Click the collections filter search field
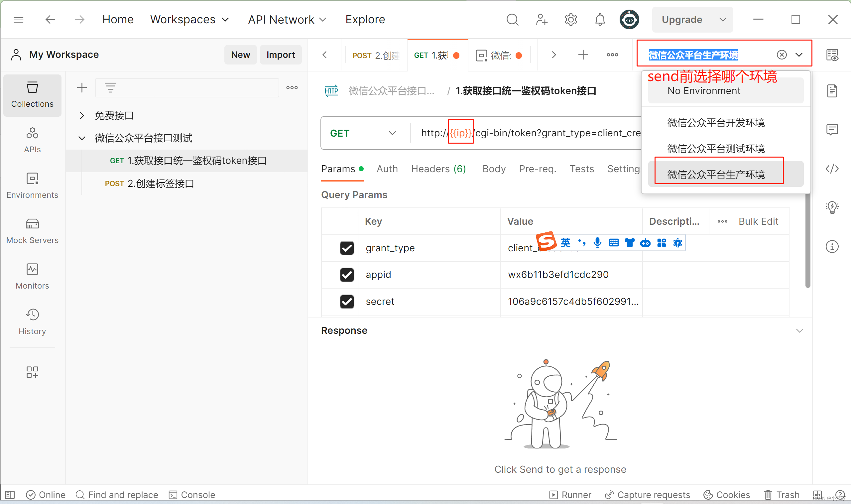 pyautogui.click(x=187, y=88)
